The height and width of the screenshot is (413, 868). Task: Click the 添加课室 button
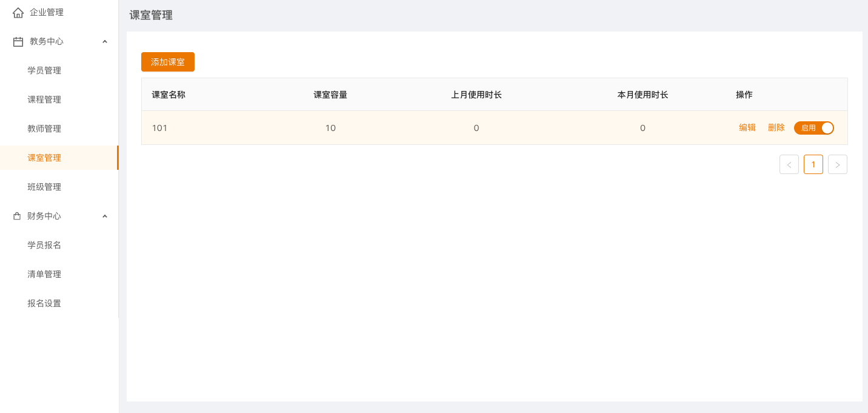168,62
